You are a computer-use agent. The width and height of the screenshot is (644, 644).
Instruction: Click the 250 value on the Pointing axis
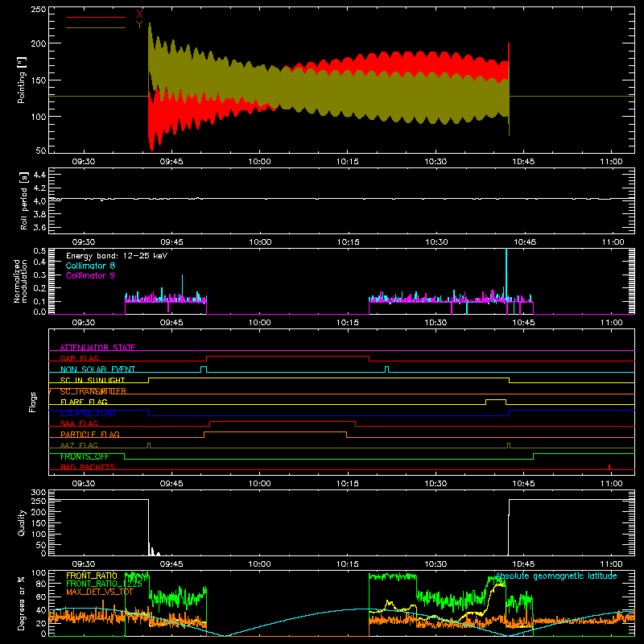pyautogui.click(x=39, y=9)
